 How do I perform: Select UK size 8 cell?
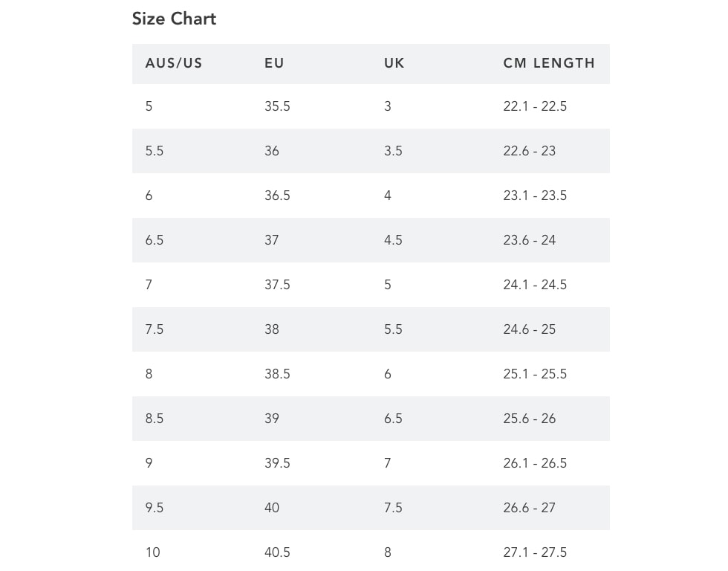[x=388, y=552]
